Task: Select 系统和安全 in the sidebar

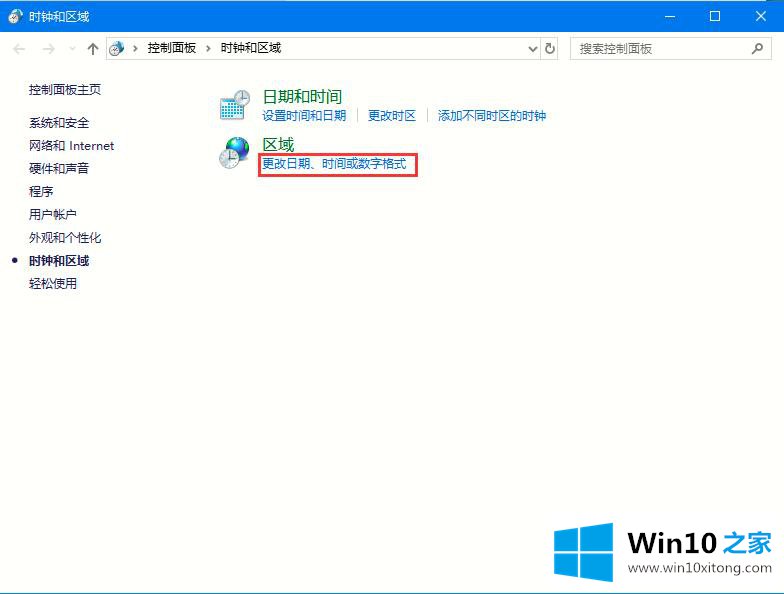Action: pos(59,123)
